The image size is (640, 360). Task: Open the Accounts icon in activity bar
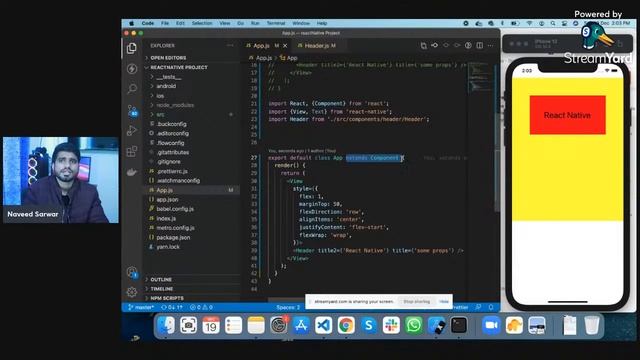132,272
